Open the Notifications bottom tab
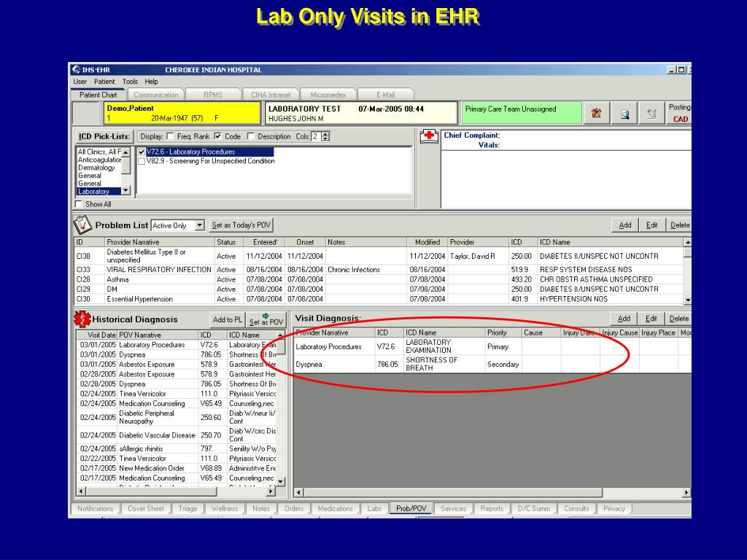747x560 pixels. [x=96, y=508]
